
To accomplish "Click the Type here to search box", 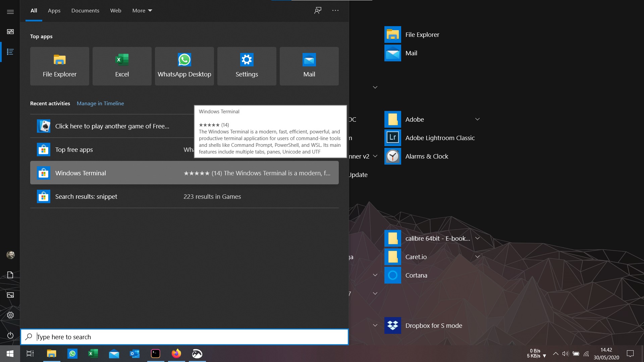I will [184, 337].
